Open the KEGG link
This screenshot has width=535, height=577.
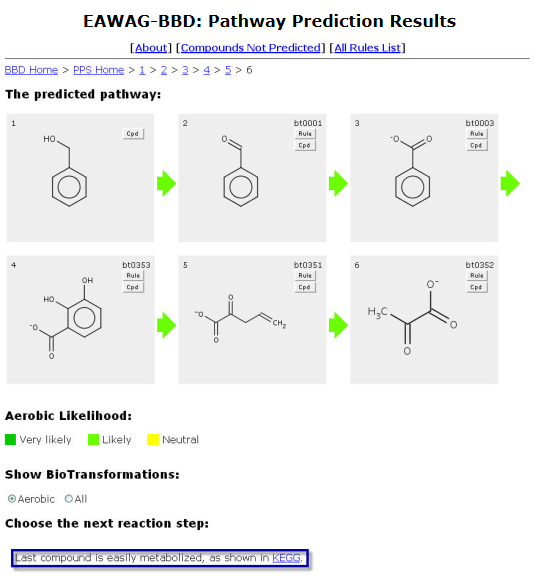(286, 558)
